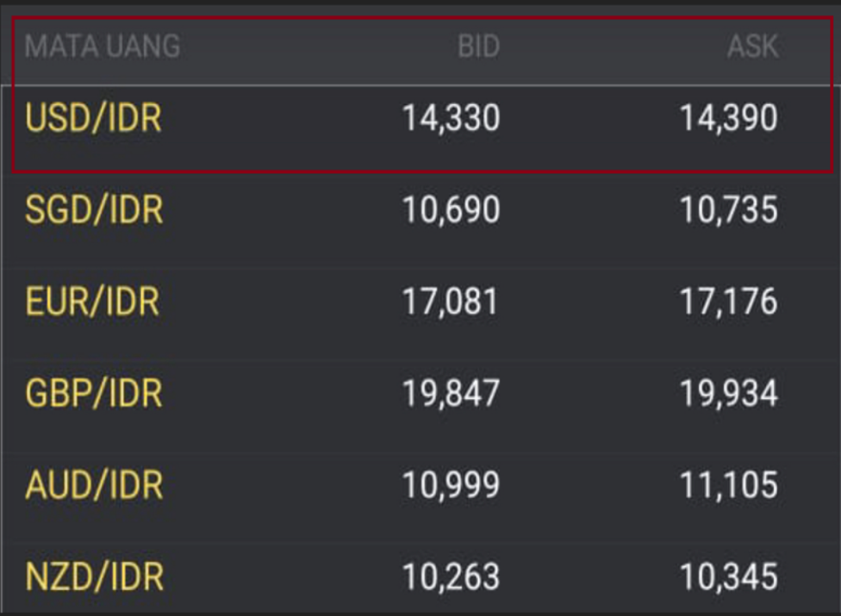Image resolution: width=841 pixels, height=616 pixels.
Task: Choose the NZD/IDR currency pair
Action: (x=94, y=577)
